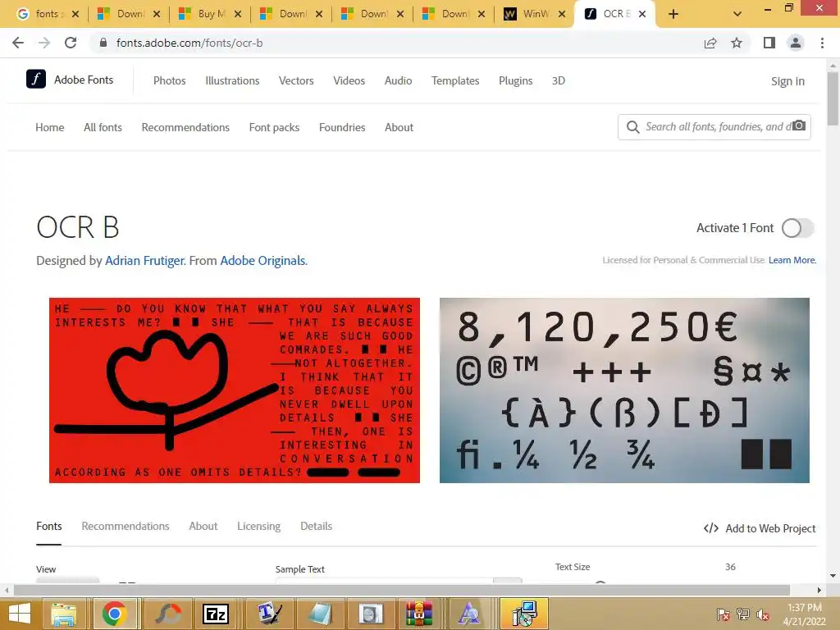Click the magnifier icon in the search box
The image size is (840, 630).
[x=632, y=127]
